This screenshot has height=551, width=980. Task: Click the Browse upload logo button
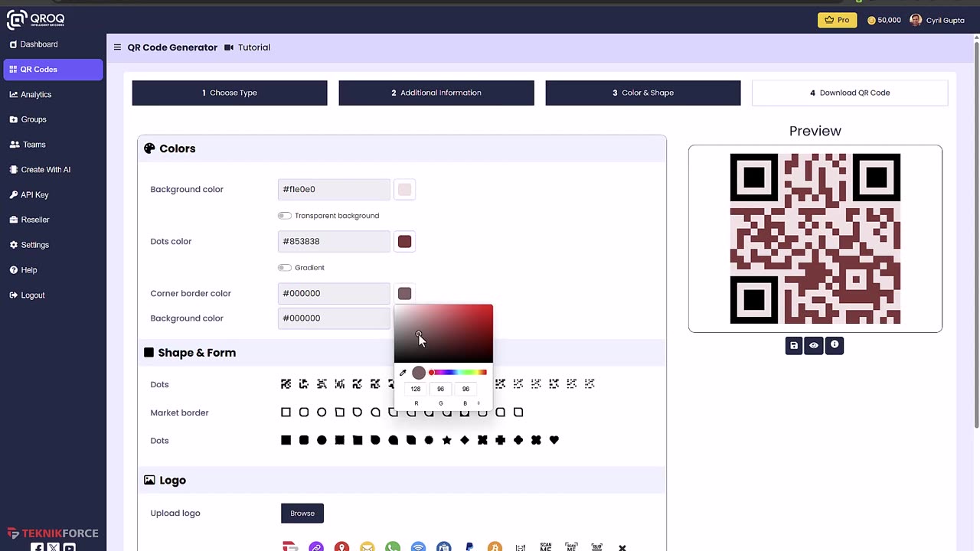tap(302, 514)
